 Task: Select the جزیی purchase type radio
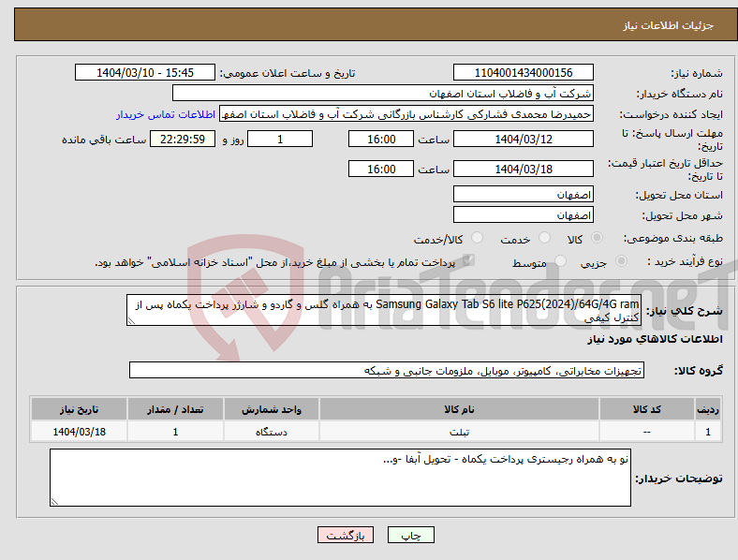pos(621,260)
